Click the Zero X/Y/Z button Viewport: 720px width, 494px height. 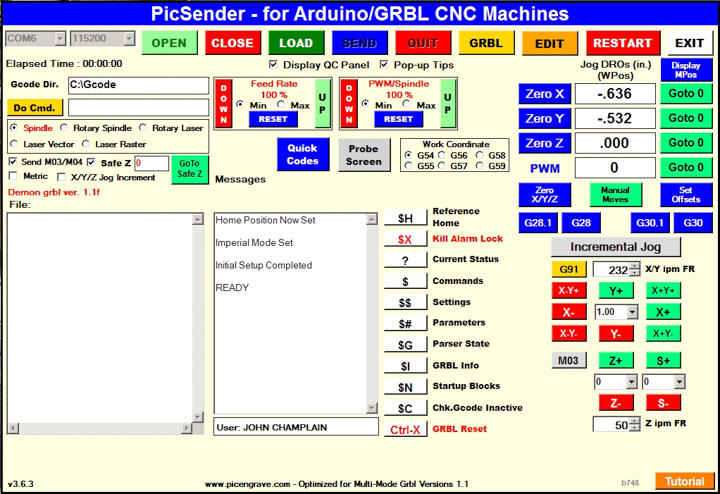point(545,195)
